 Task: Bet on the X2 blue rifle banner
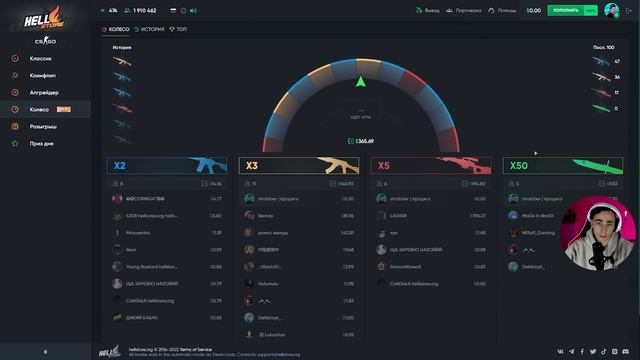167,165
